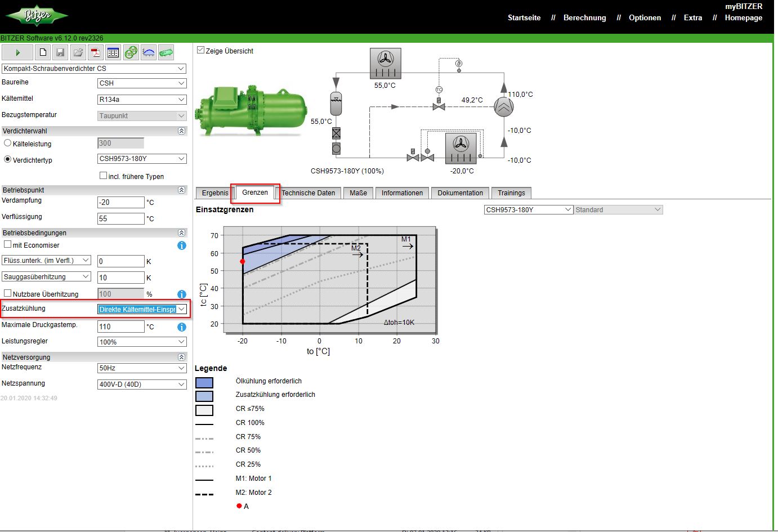Switch to the Technische Daten tab

tap(308, 193)
